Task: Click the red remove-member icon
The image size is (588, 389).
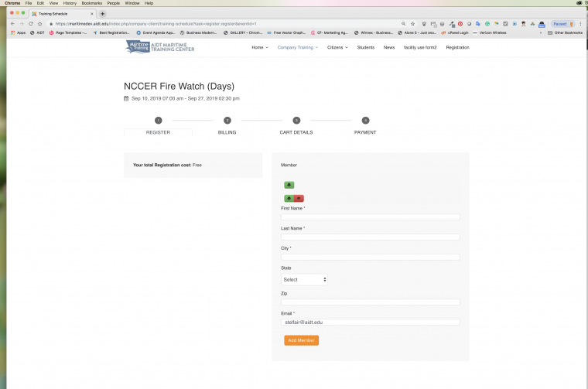Action: pos(299,199)
